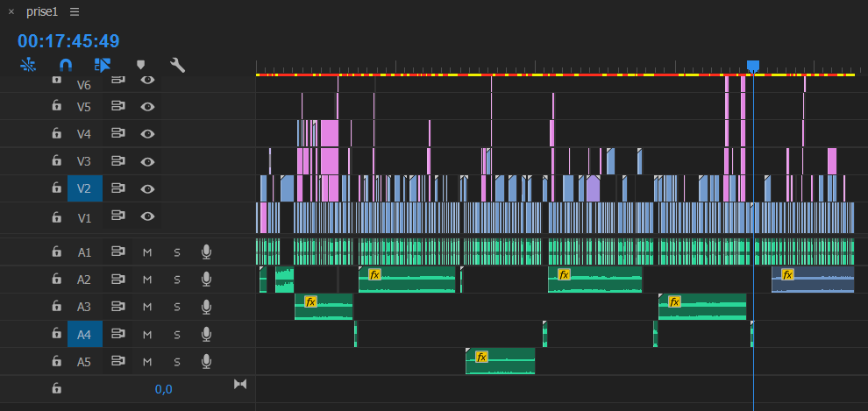Click the master track 0,0 volume value
This screenshot has height=411, width=868.
coord(163,389)
